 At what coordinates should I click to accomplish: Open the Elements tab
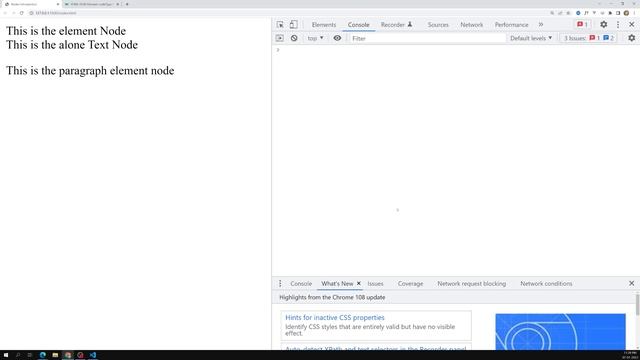[324, 24]
